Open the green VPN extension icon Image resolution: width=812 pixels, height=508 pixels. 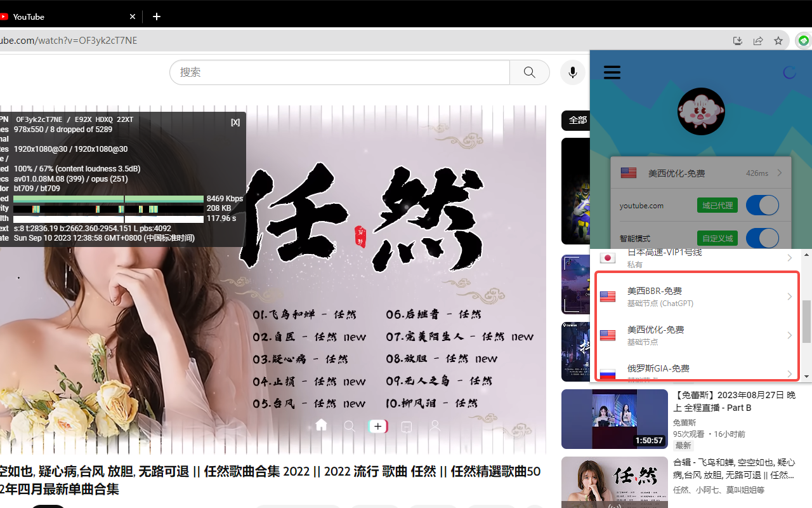click(803, 40)
